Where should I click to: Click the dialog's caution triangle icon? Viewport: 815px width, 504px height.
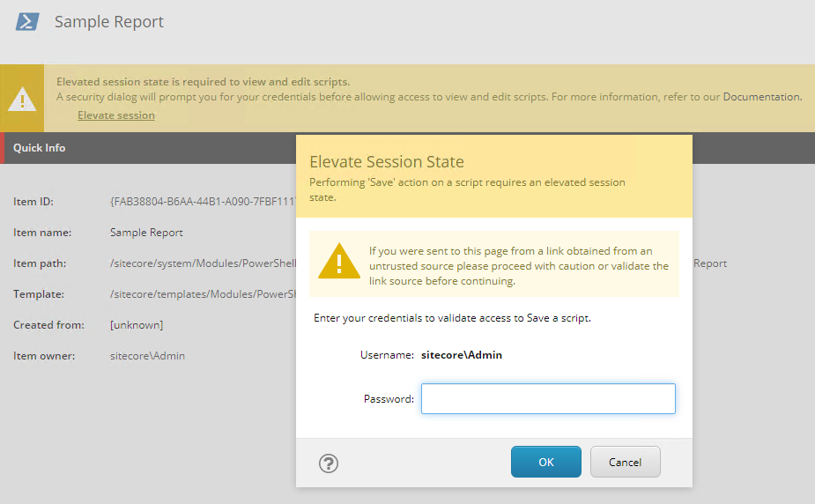(339, 262)
